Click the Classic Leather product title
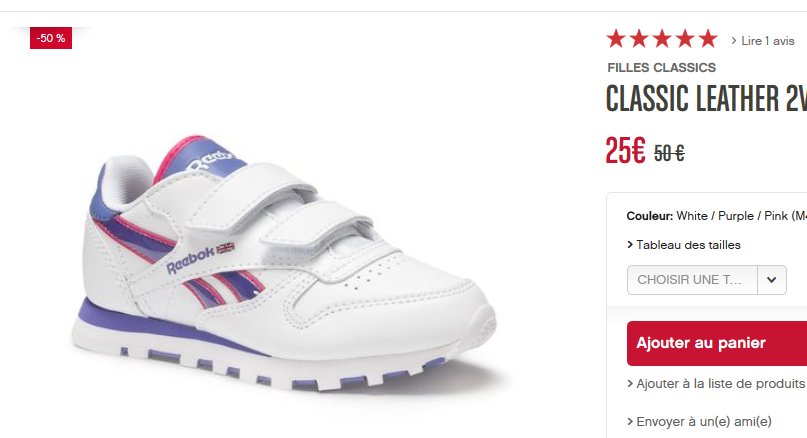The width and height of the screenshot is (807, 438). point(706,98)
